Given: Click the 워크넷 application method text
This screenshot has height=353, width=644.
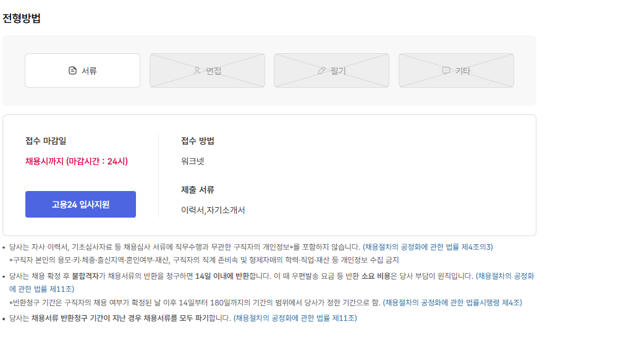Looking at the screenshot, I should 193,161.
